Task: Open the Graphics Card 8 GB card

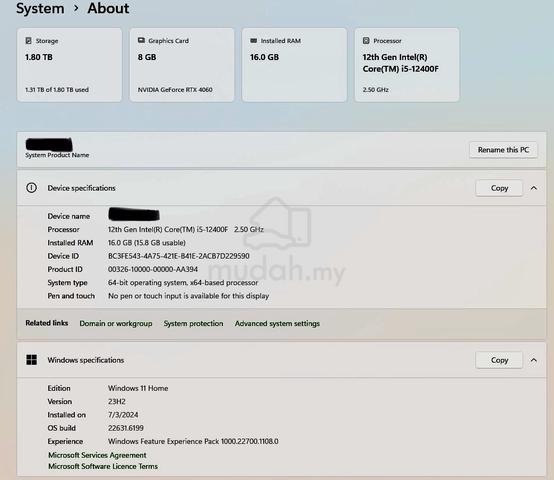Action: pyautogui.click(x=182, y=65)
